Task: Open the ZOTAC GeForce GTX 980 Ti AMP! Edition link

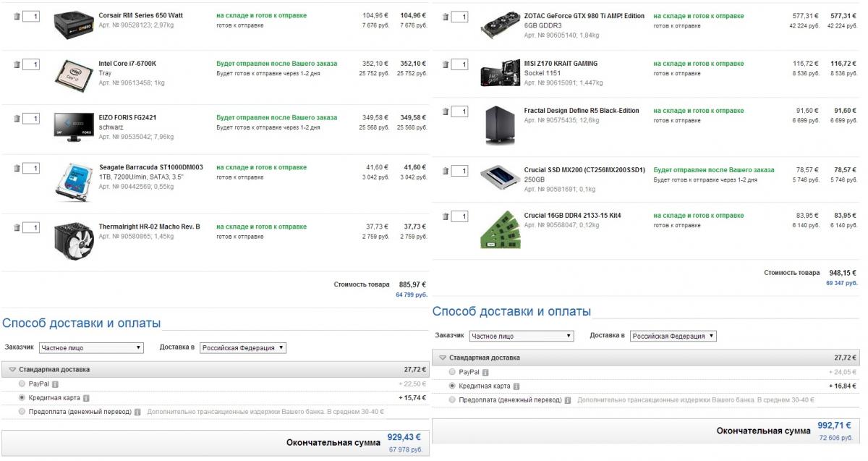Action: pyautogui.click(x=584, y=16)
